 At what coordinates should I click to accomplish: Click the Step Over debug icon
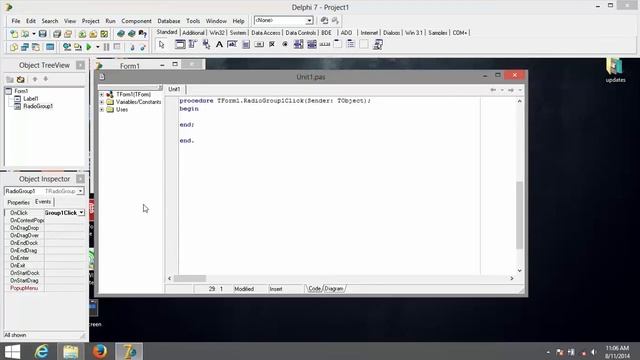(x=142, y=47)
